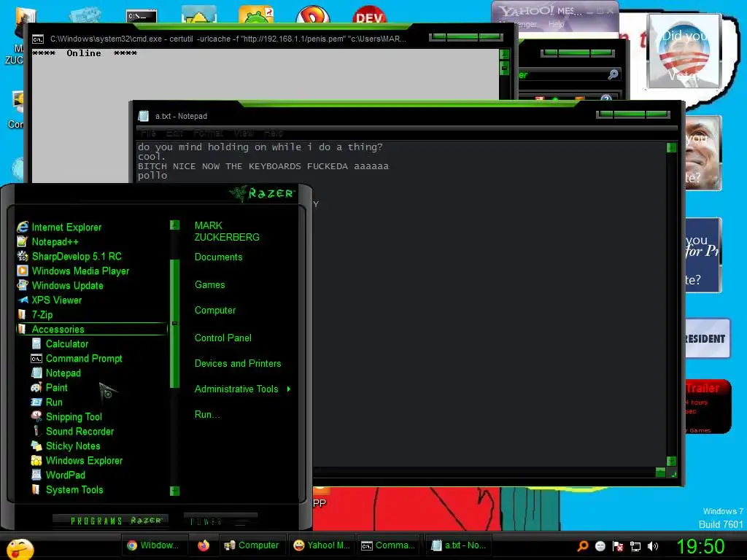
Task: Switch to the Command Prompt taskbar button
Action: (x=388, y=545)
